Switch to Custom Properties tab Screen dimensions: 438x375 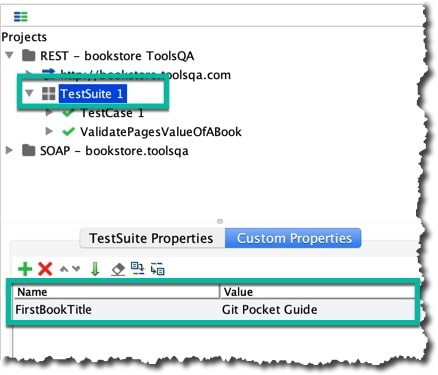(293, 238)
